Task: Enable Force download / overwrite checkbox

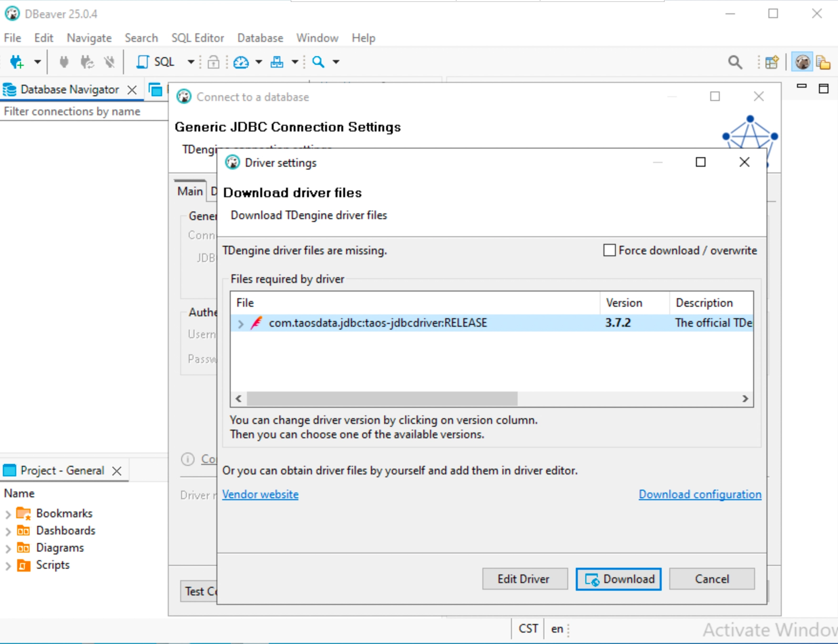Action: pyautogui.click(x=609, y=250)
